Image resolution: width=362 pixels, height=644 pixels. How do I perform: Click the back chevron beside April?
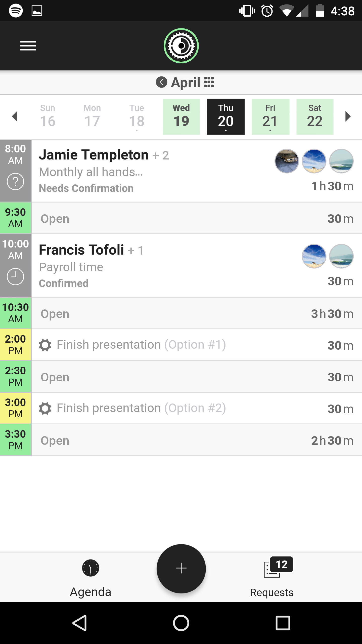(161, 82)
